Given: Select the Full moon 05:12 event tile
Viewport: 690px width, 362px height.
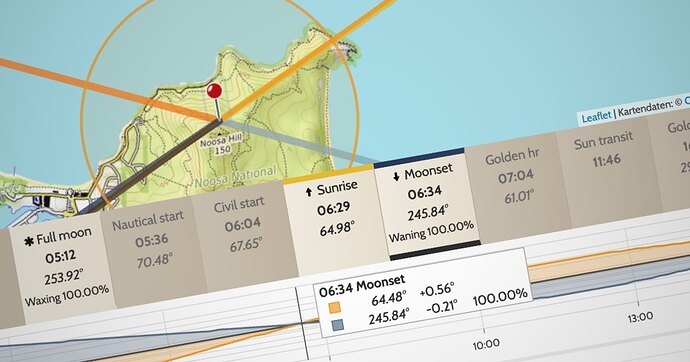Looking at the screenshot, I should 63,267.
